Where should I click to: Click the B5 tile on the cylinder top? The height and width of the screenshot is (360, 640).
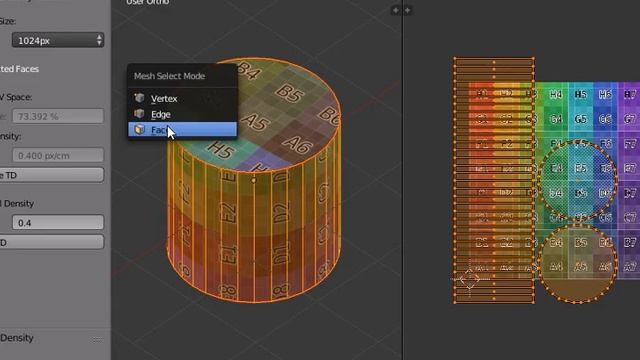289,93
